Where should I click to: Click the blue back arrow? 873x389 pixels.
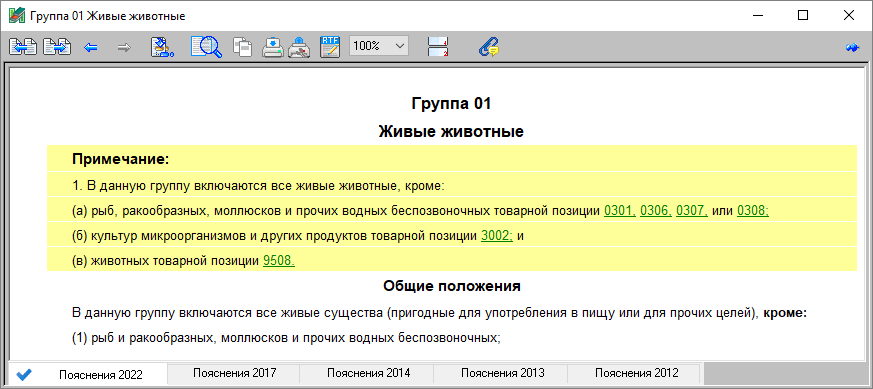point(91,47)
